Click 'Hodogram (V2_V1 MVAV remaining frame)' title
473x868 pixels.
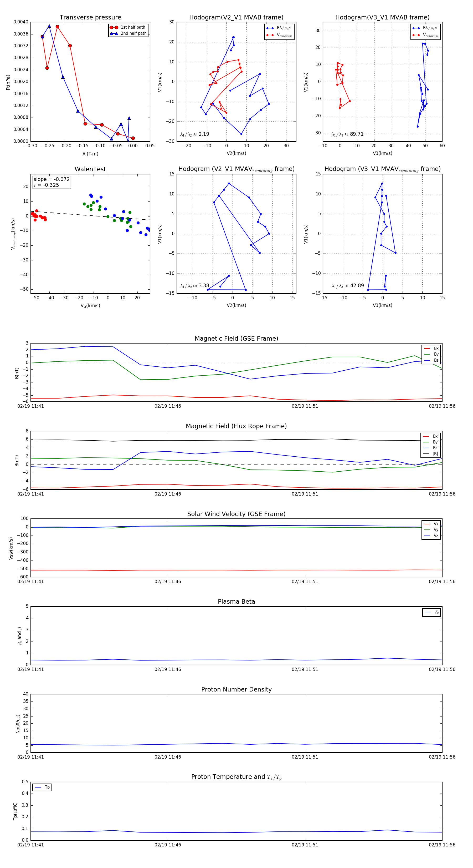(x=236, y=169)
